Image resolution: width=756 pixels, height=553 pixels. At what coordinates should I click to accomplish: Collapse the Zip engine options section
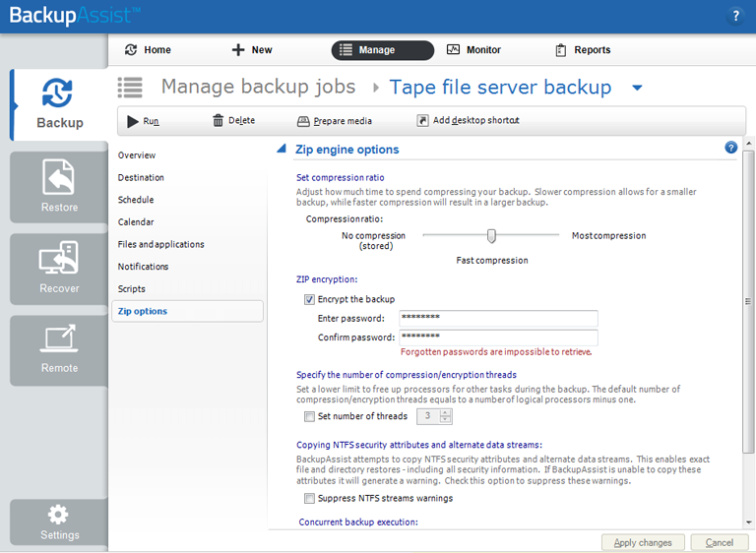tap(282, 150)
